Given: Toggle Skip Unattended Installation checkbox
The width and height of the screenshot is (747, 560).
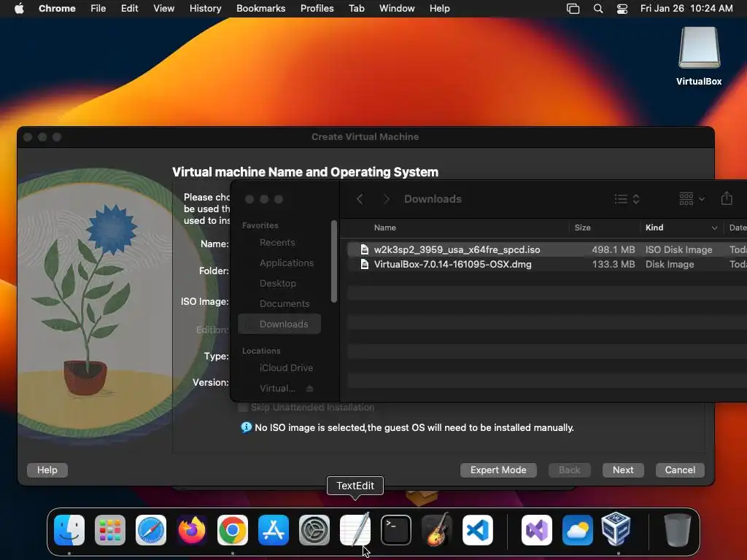Looking at the screenshot, I should [243, 408].
